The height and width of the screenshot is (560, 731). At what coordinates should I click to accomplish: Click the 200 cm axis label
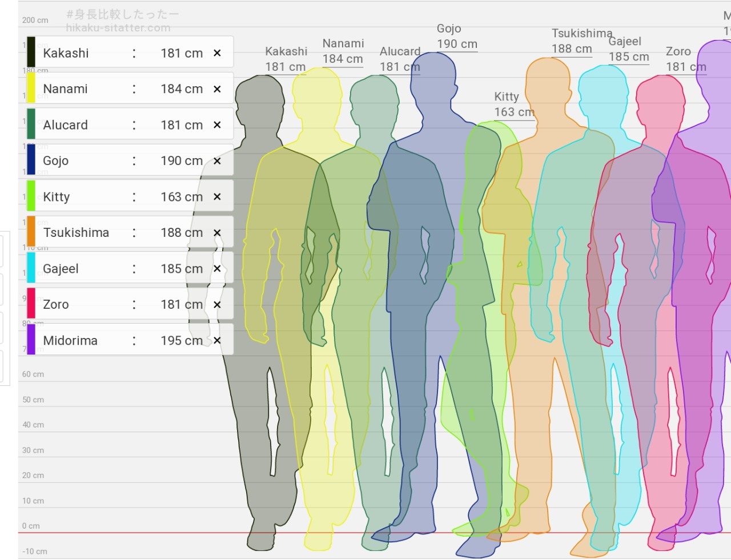click(x=35, y=20)
